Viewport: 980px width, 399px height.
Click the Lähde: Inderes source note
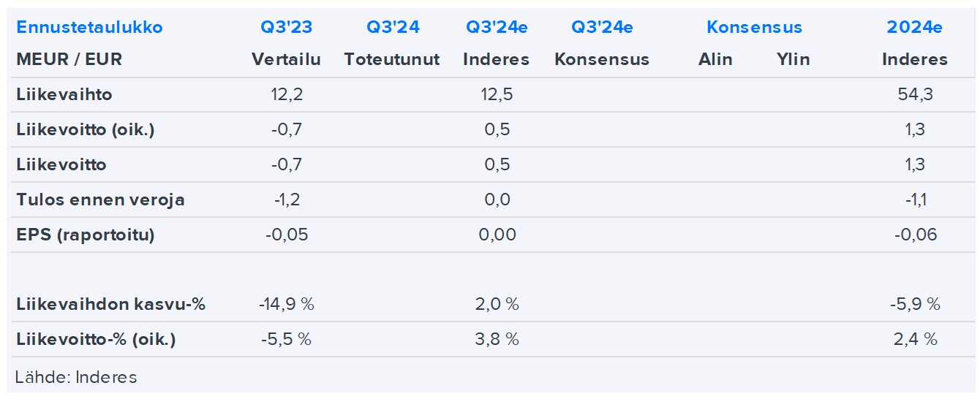coord(76,377)
